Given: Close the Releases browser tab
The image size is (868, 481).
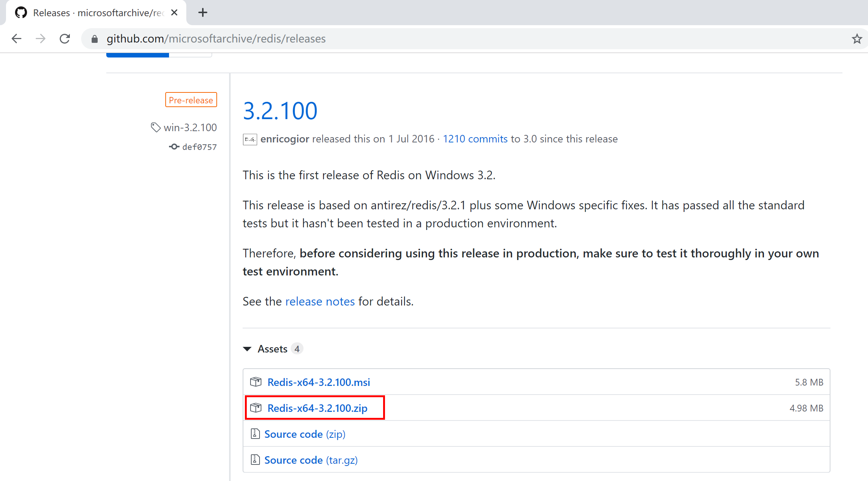Looking at the screenshot, I should (x=174, y=13).
